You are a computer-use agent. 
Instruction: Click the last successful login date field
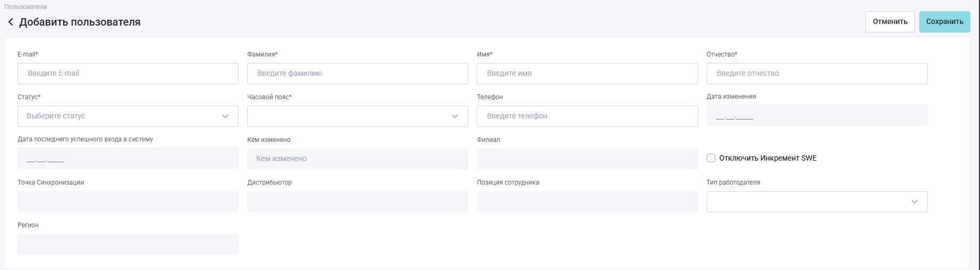128,158
